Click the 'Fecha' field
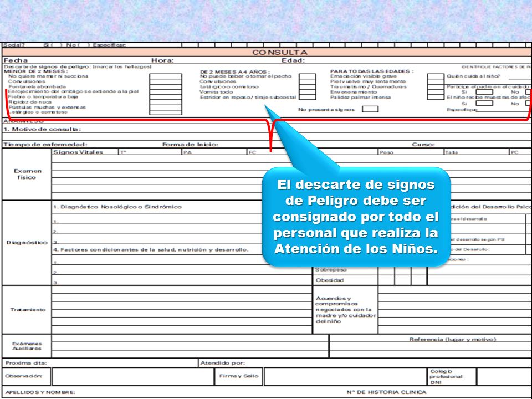This screenshot has height=399, width=532. (76, 60)
